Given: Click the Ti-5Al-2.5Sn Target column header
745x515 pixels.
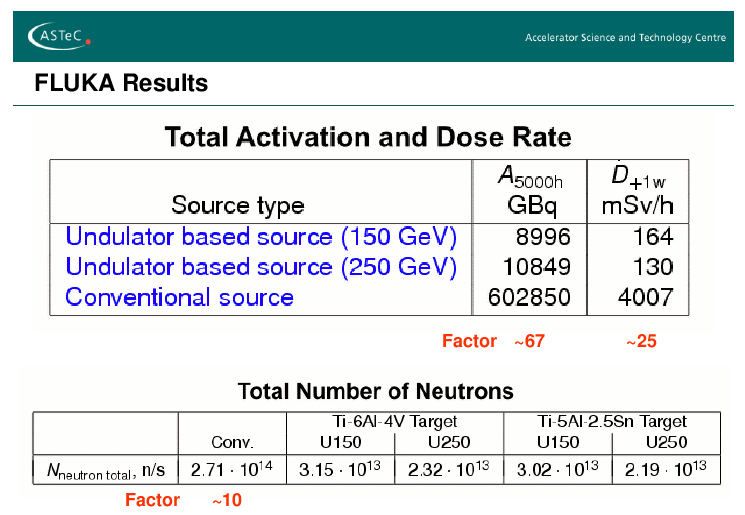Looking at the screenshot, I should [x=610, y=421].
